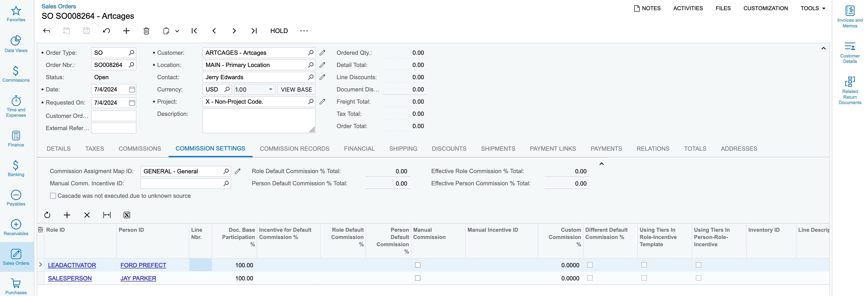Image resolution: width=868 pixels, height=296 pixels.
Task: Add a row to the commission grid
Action: tap(67, 215)
